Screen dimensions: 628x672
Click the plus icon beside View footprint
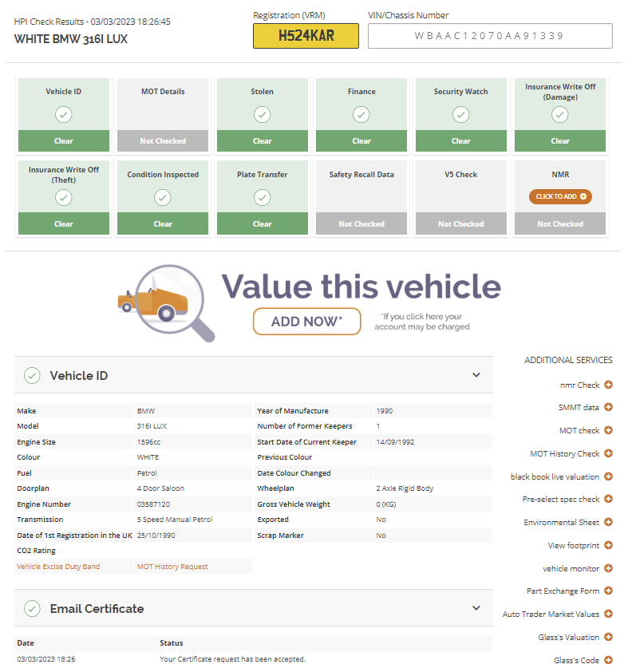coord(608,545)
